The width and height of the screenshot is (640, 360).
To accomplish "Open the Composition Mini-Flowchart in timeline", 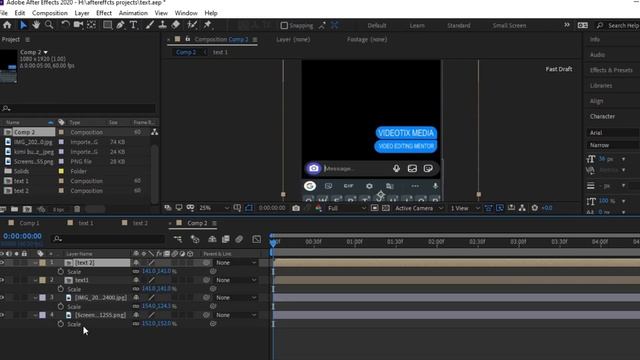I will pos(178,239).
